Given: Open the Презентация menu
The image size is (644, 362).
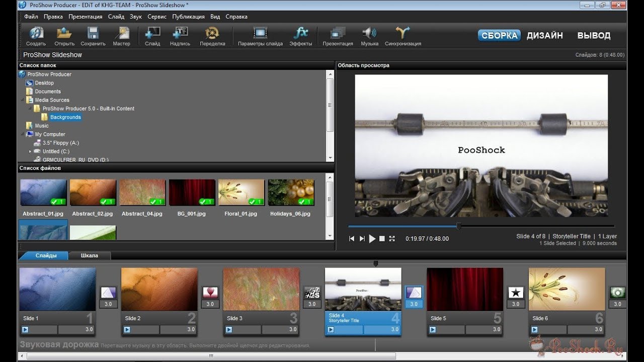Looking at the screenshot, I should click(x=85, y=17).
